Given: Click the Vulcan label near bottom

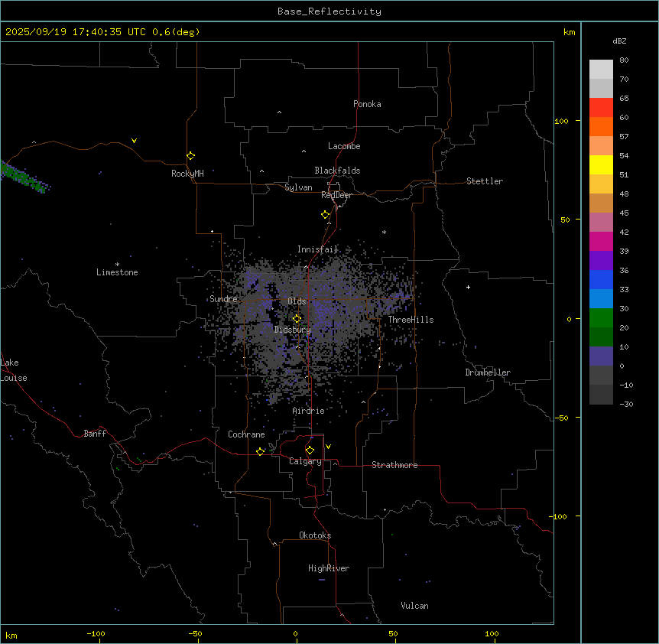Looking at the screenshot, I should [414, 606].
